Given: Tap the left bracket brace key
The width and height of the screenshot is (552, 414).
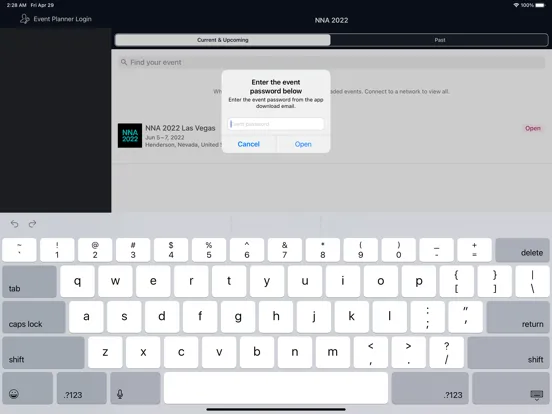Looking at the screenshot, I should point(457,282).
